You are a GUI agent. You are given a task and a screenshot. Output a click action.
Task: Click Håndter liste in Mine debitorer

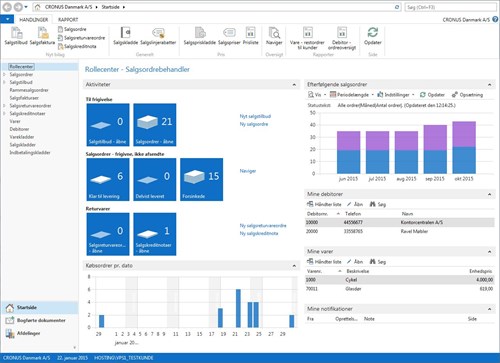[x=324, y=204]
